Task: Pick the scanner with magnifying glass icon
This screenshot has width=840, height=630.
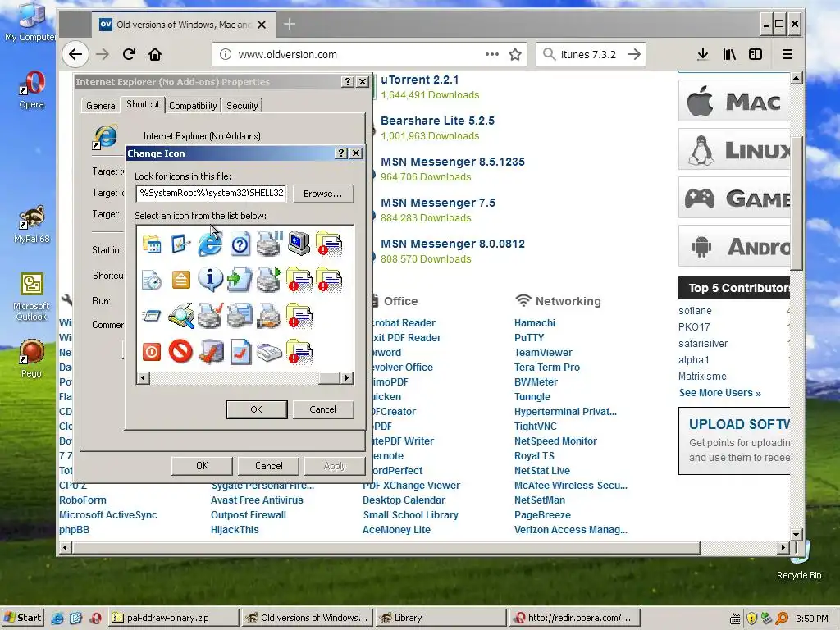Action: click(x=181, y=316)
